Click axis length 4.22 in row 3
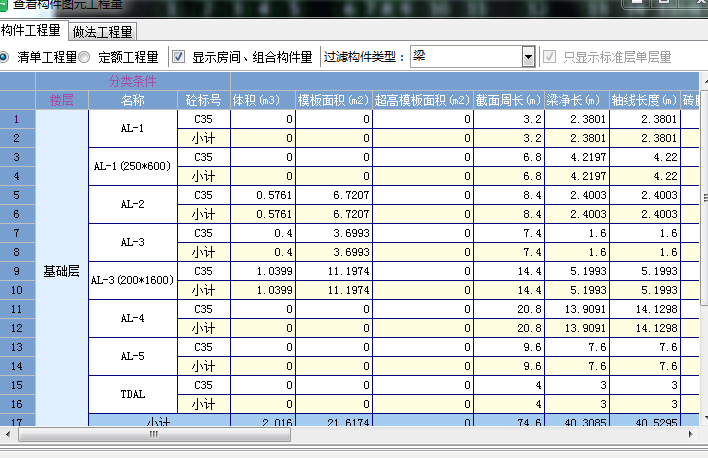708x458 pixels. pyautogui.click(x=645, y=157)
